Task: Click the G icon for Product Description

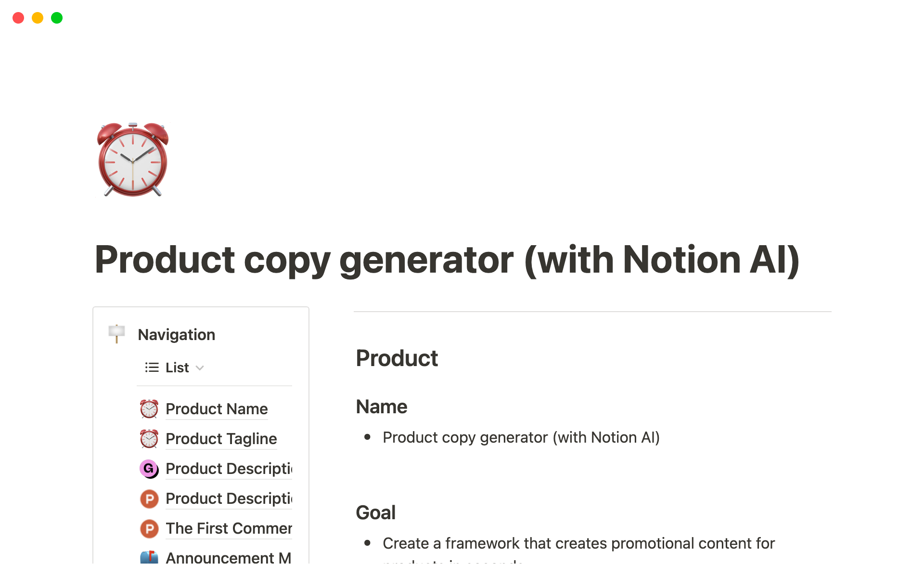Action: 150,468
